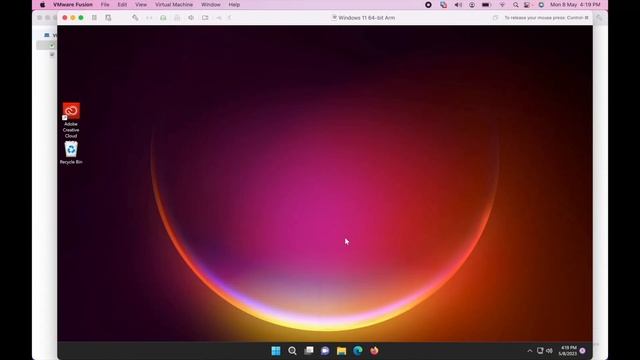Open Spotlight search in macOS menu bar
The width and height of the screenshot is (640, 360).
click(516, 5)
